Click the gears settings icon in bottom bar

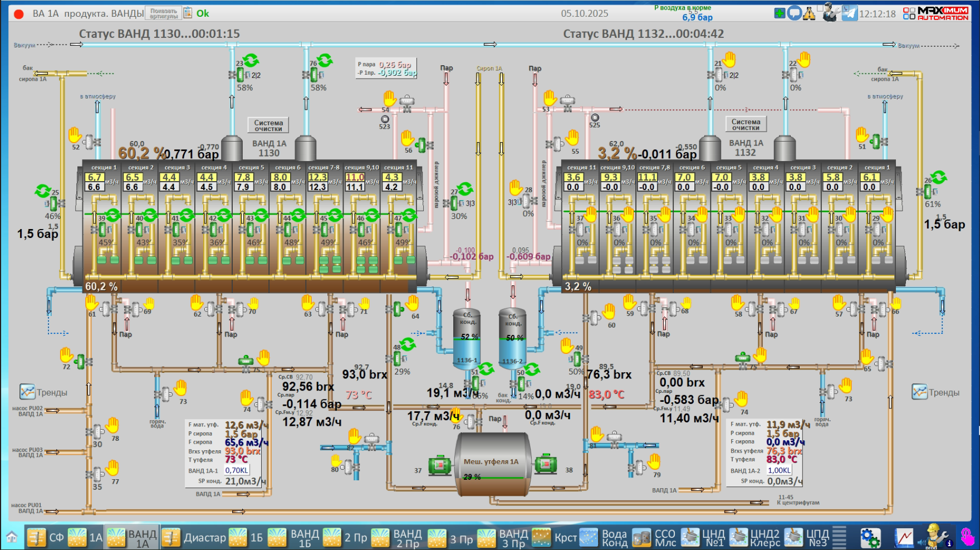point(870,538)
